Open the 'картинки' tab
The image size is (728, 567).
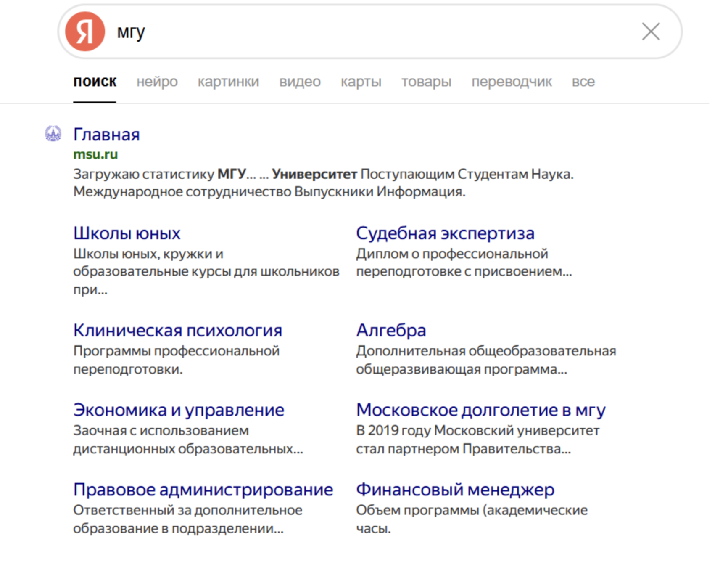228,82
